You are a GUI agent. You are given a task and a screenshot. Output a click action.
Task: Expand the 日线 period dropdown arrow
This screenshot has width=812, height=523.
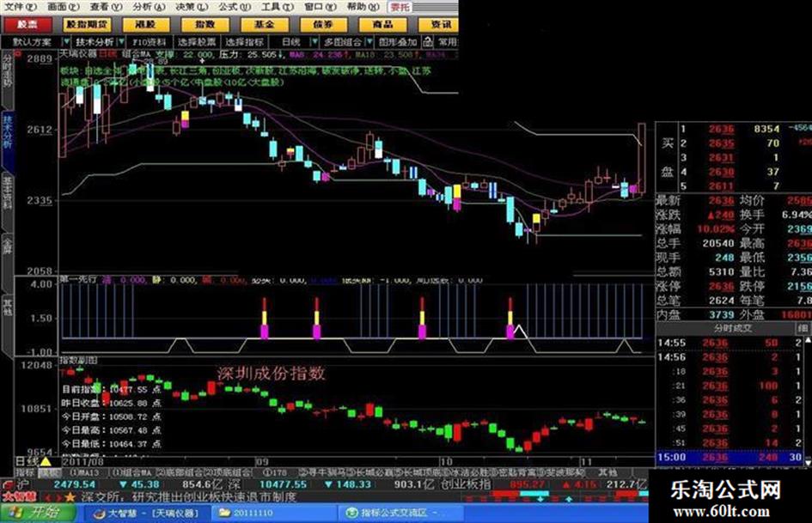coord(314,42)
